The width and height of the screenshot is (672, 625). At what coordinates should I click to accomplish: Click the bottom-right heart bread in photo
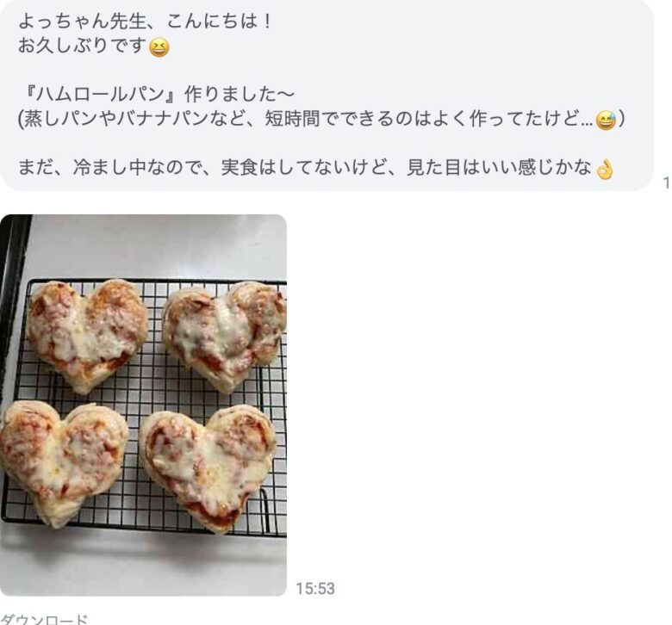click(x=208, y=467)
